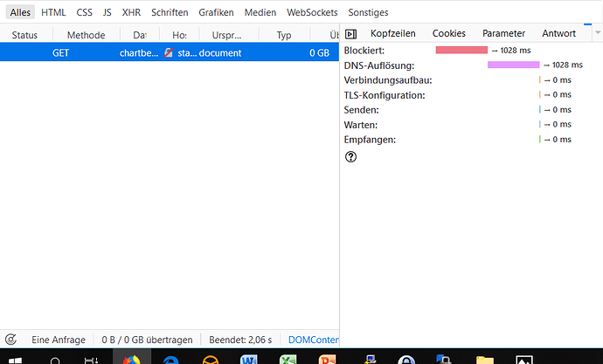
Task: Click the timing help question mark icon
Action: click(351, 157)
